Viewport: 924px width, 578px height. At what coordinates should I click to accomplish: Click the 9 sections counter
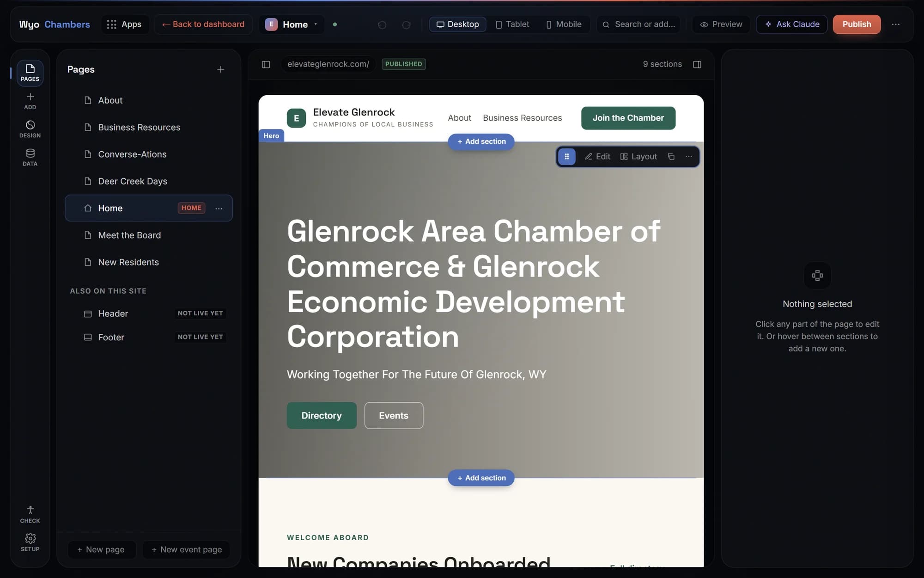click(x=663, y=64)
